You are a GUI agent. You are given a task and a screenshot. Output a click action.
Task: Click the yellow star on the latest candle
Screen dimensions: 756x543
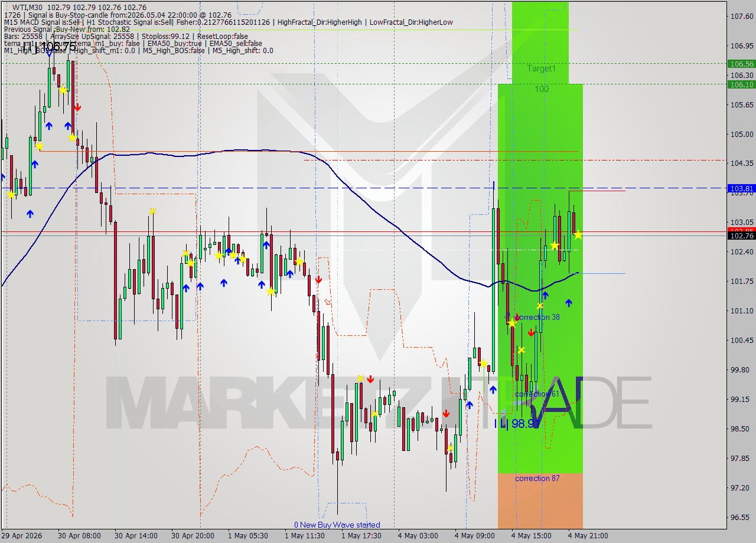tap(578, 235)
